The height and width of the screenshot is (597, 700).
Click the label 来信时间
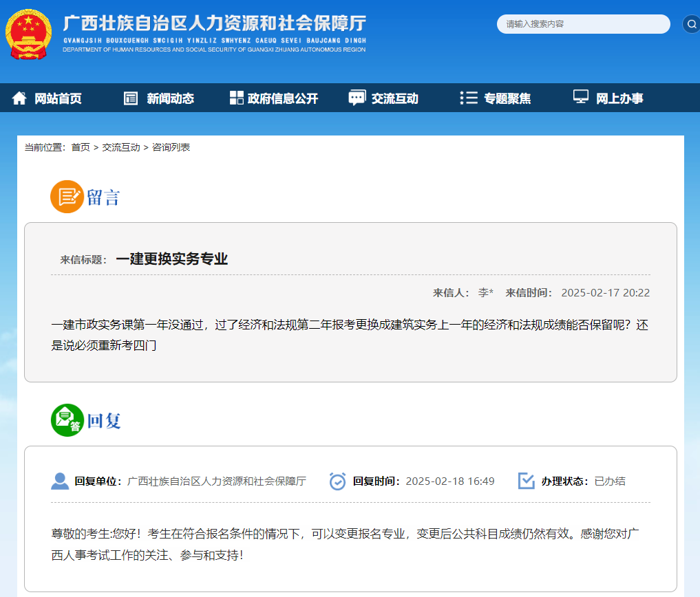click(x=529, y=293)
